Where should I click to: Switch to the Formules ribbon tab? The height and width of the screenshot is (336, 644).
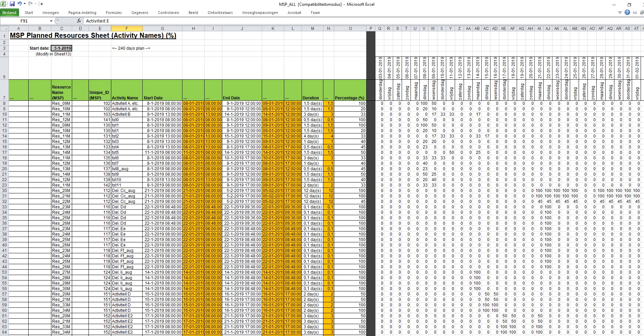pyautogui.click(x=114, y=13)
